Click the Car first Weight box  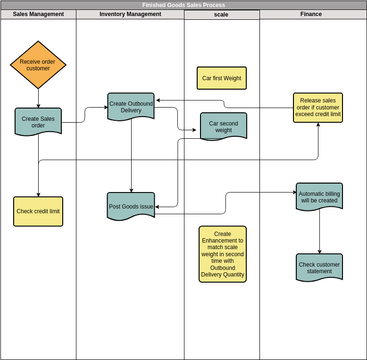tap(222, 78)
